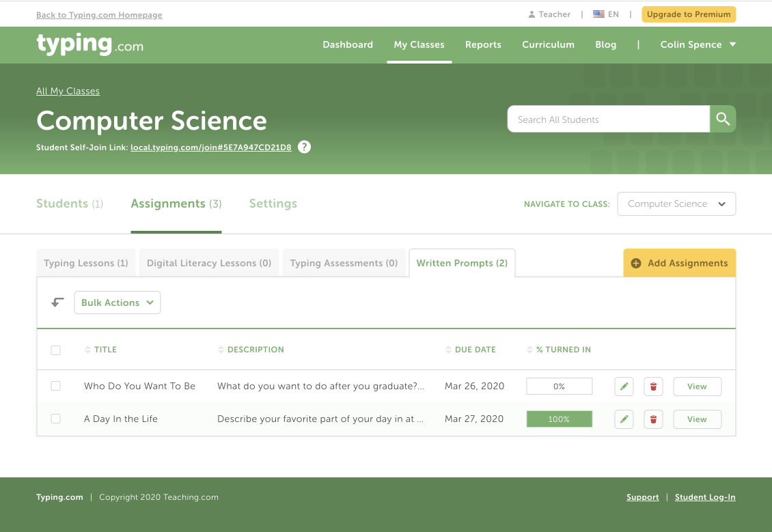Image resolution: width=772 pixels, height=532 pixels.
Task: Click the 100% turned in progress bar
Action: pos(559,419)
